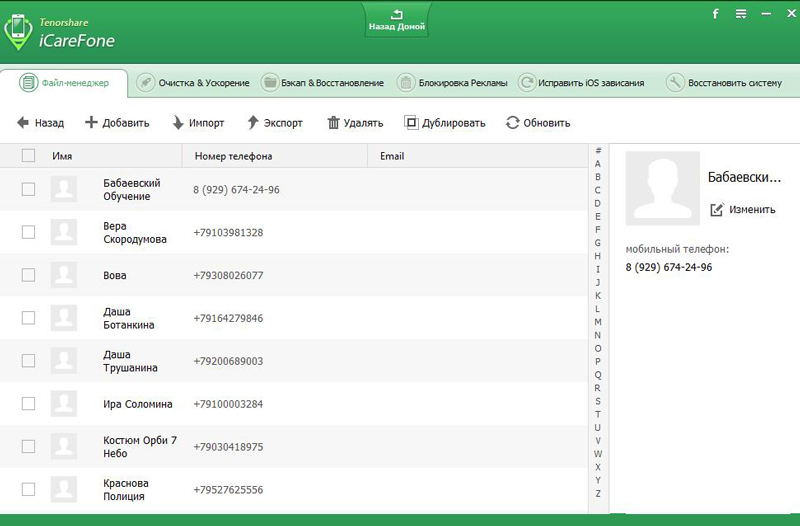The height and width of the screenshot is (526, 800).
Task: Click the Экспорт up-arrow icon
Action: (x=253, y=122)
